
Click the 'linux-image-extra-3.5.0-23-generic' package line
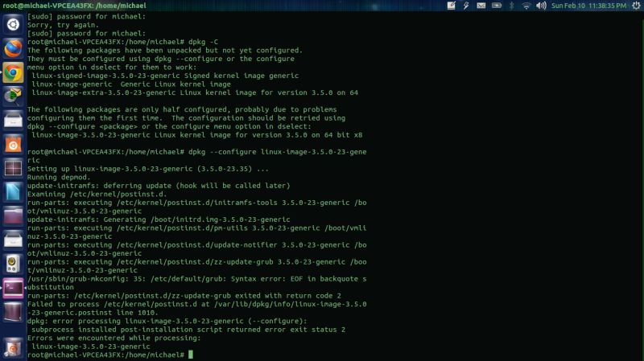(x=195, y=92)
